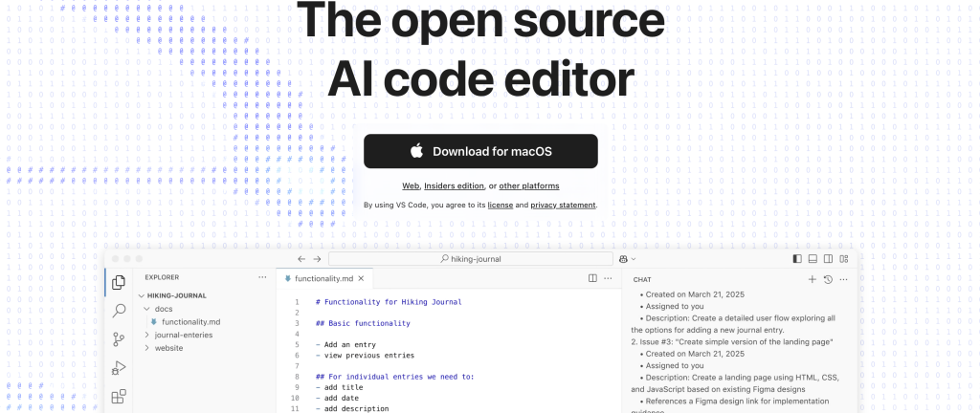This screenshot has height=413, width=980.
Task: Open the Source Control view icon
Action: (x=119, y=339)
